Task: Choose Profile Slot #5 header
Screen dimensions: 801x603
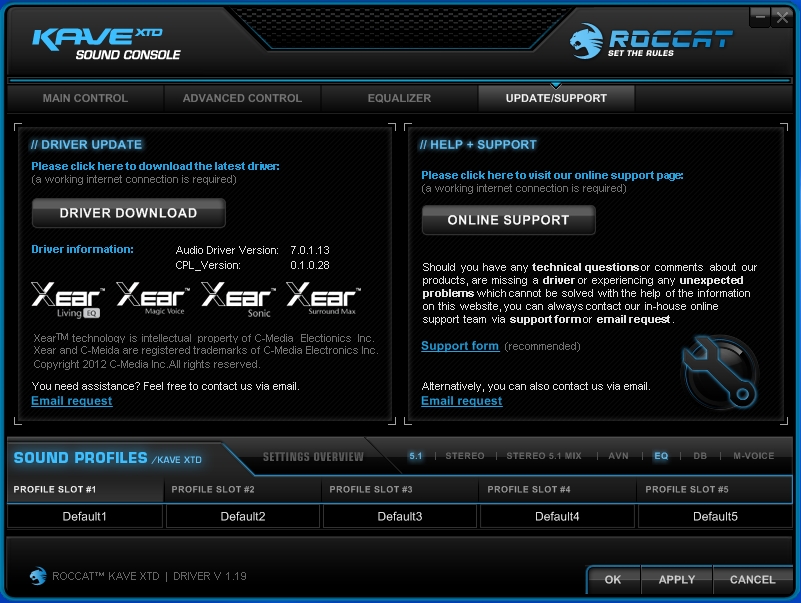Action: [716, 490]
